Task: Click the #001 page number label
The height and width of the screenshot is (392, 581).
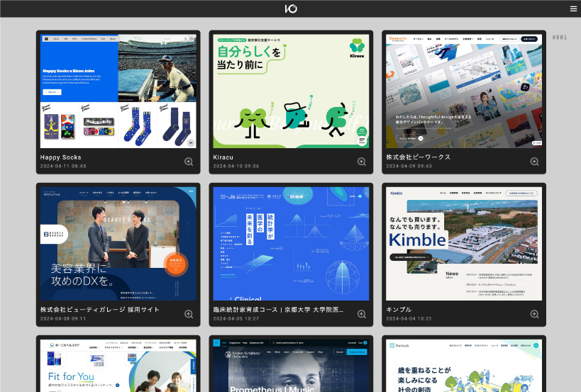Action: click(x=560, y=38)
